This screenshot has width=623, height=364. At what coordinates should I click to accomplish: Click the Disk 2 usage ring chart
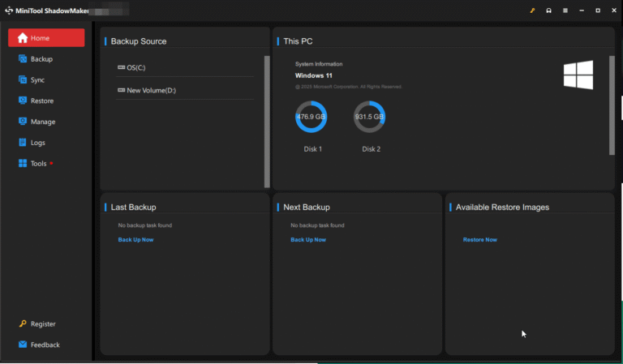point(369,117)
